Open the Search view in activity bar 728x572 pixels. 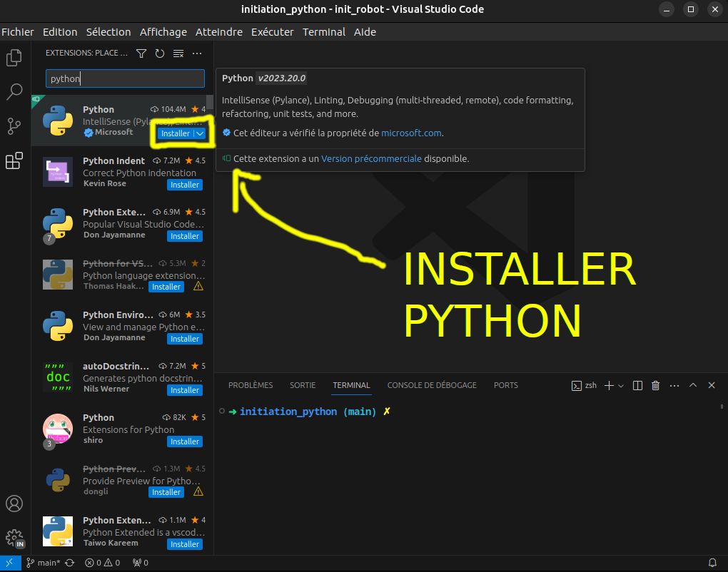pyautogui.click(x=14, y=92)
